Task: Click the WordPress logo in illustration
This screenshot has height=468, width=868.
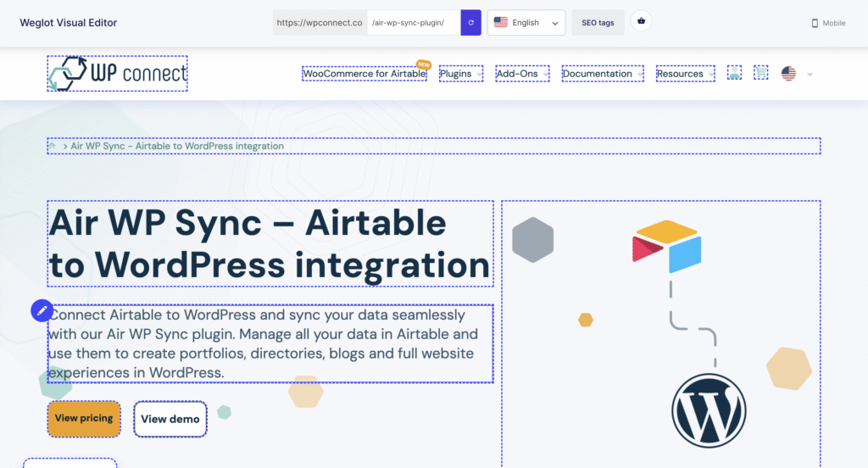Action: click(x=709, y=410)
